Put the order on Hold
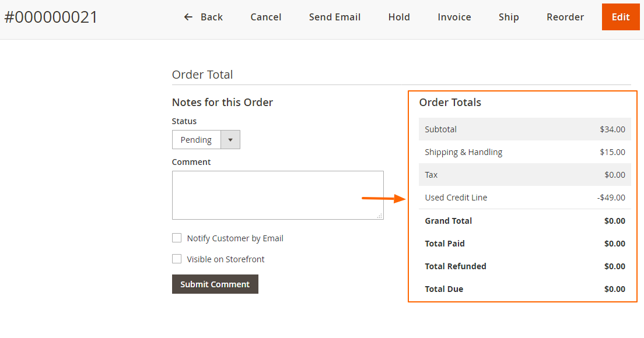 coord(399,17)
